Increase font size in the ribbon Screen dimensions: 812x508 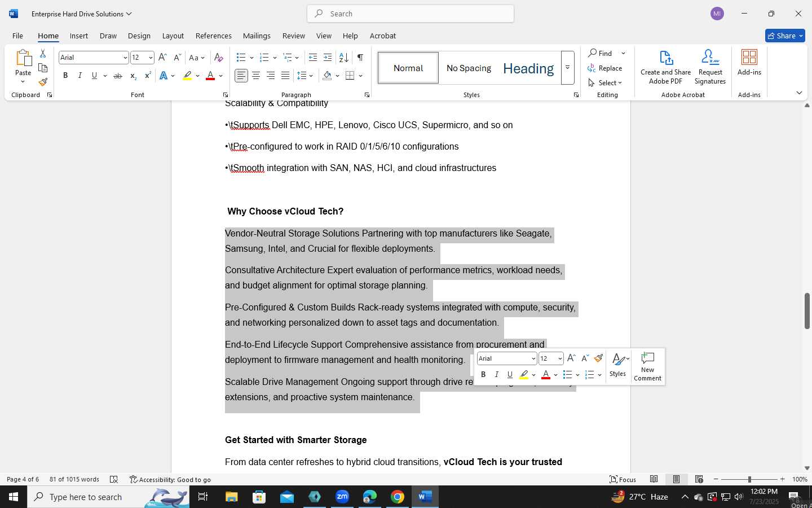click(162, 58)
